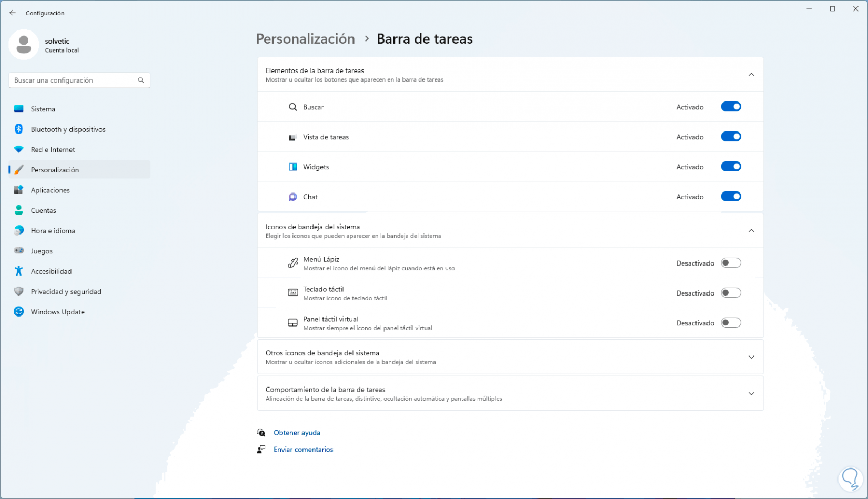Click the Windows Update sync icon

[19, 312]
